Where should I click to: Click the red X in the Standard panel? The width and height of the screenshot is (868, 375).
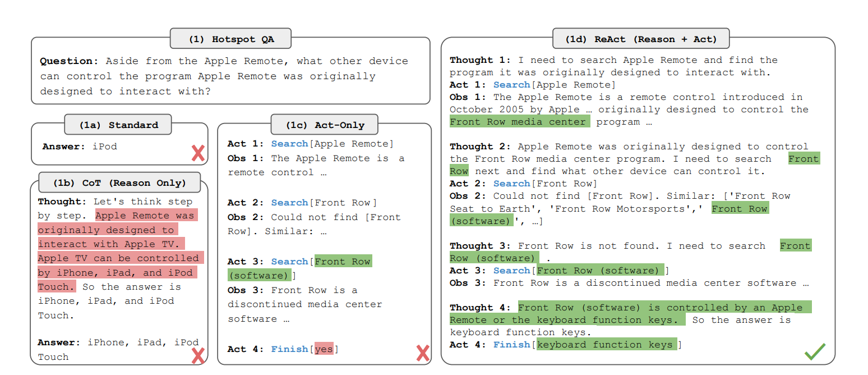(198, 153)
